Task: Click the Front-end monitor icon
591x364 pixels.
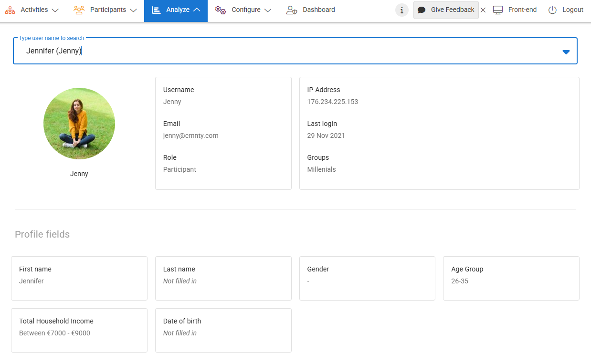Action: [498, 10]
